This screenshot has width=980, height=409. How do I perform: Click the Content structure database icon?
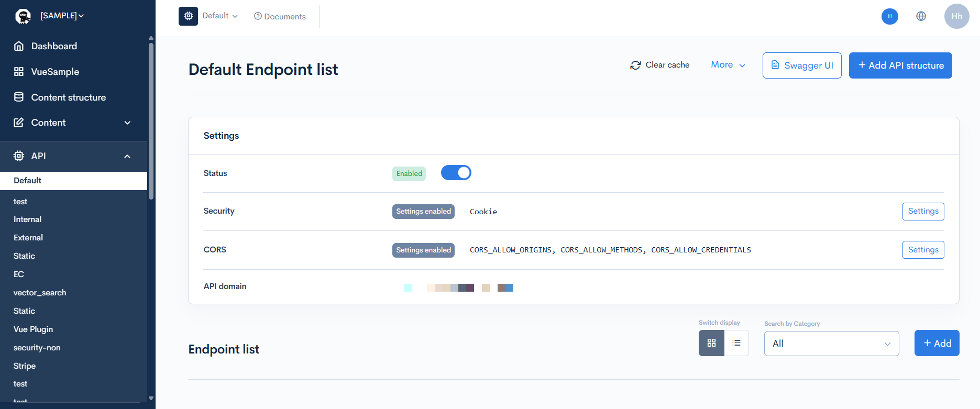point(19,97)
